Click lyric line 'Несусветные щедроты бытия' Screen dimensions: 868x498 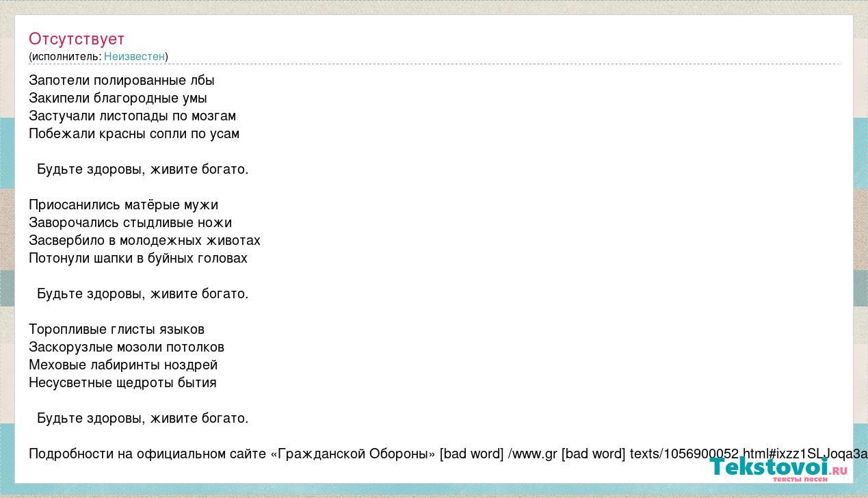122,383
